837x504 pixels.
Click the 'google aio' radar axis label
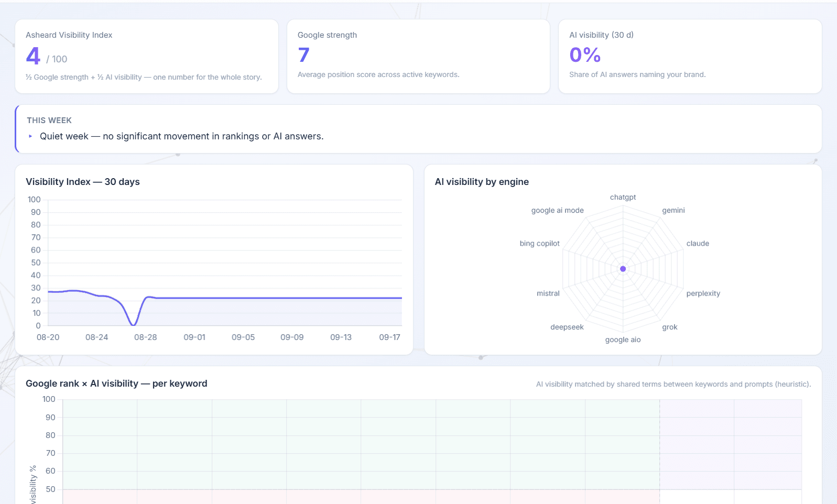click(623, 339)
